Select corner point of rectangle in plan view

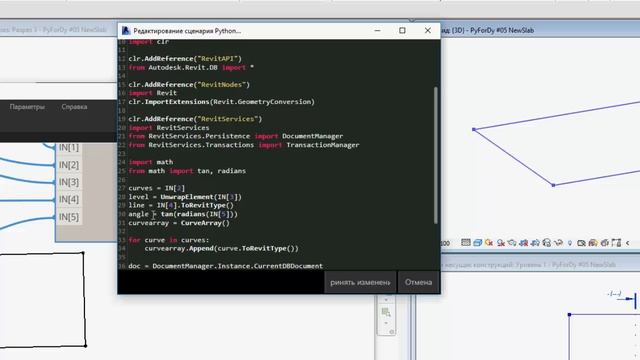[x=569, y=314]
